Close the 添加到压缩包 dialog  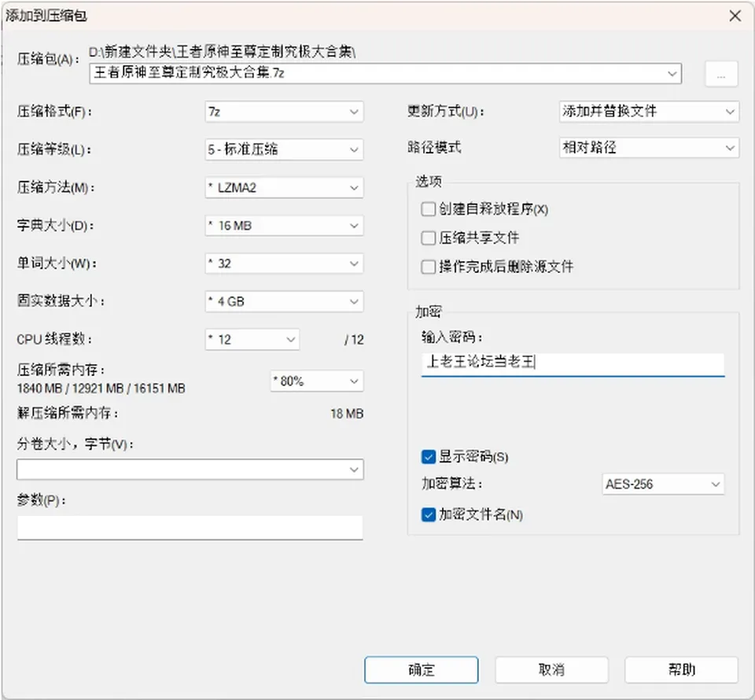tap(735, 16)
